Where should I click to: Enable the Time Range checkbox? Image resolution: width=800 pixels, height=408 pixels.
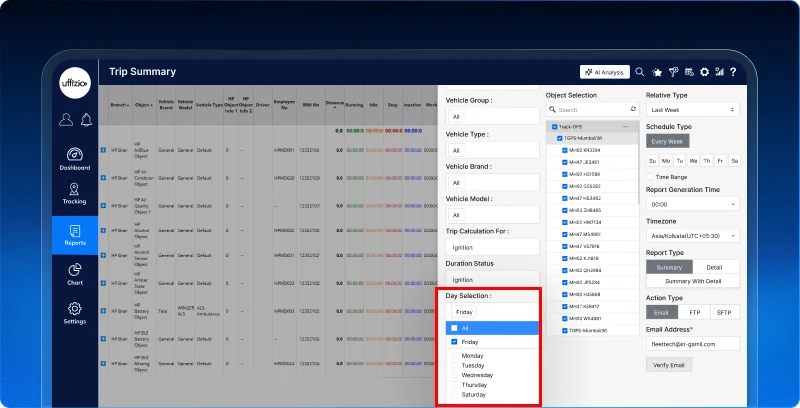(649, 177)
